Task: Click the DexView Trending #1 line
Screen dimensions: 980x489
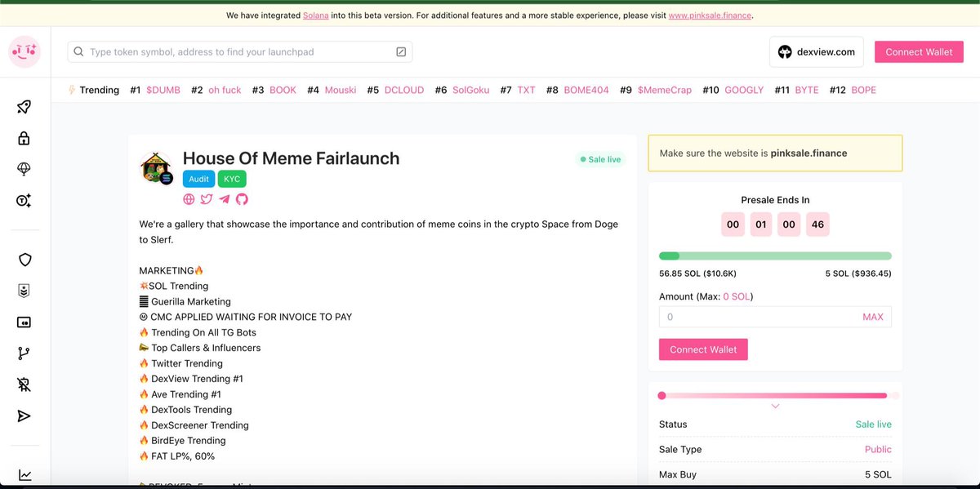Action: 191,379
